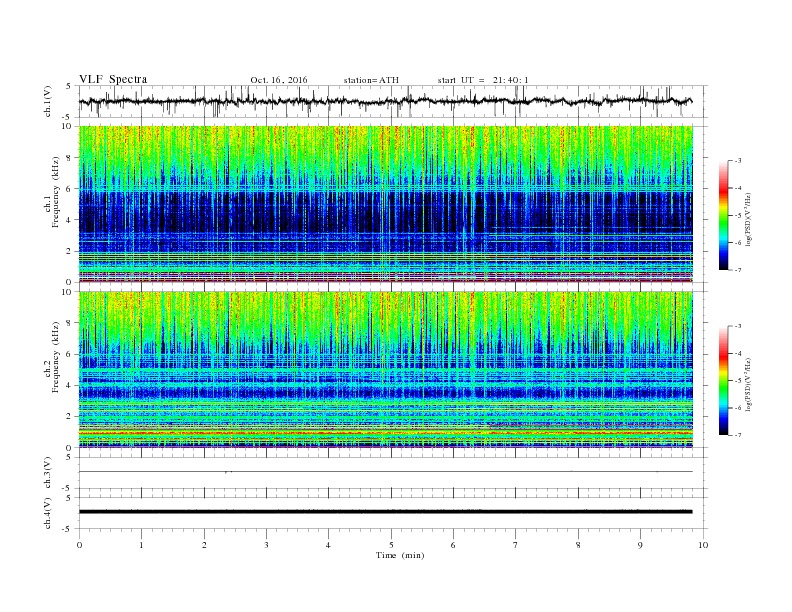The height and width of the screenshot is (612, 792).
Task: Click the time axis tick label "3"
Action: point(266,545)
